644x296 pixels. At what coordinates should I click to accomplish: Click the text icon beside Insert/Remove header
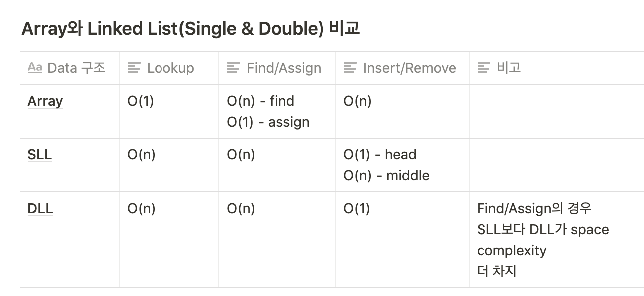click(350, 68)
